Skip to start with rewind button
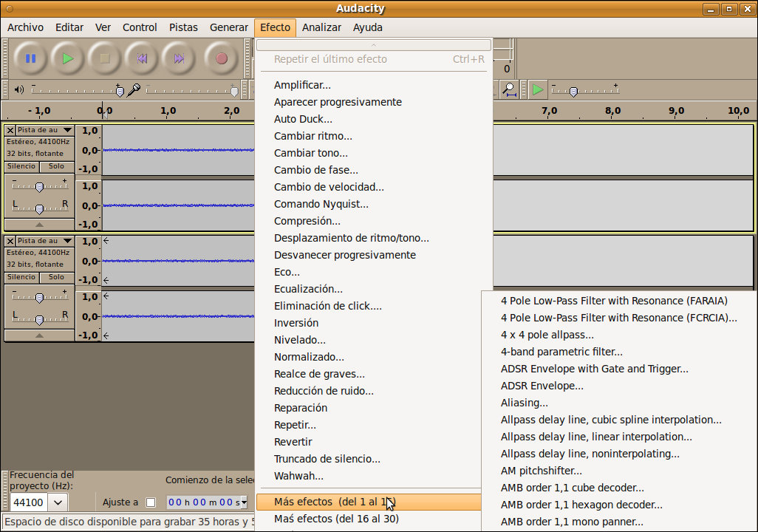Screen dimensions: 758x532 [142, 58]
